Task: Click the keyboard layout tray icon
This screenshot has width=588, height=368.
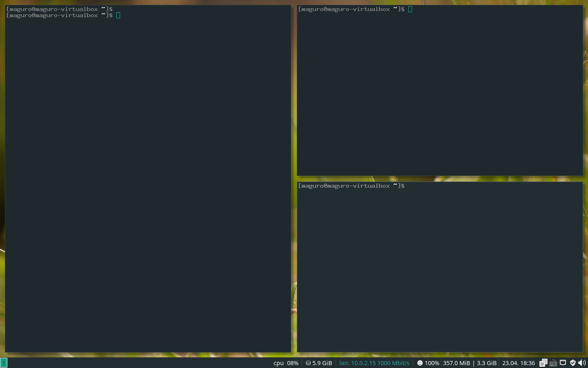Action: pos(553,363)
